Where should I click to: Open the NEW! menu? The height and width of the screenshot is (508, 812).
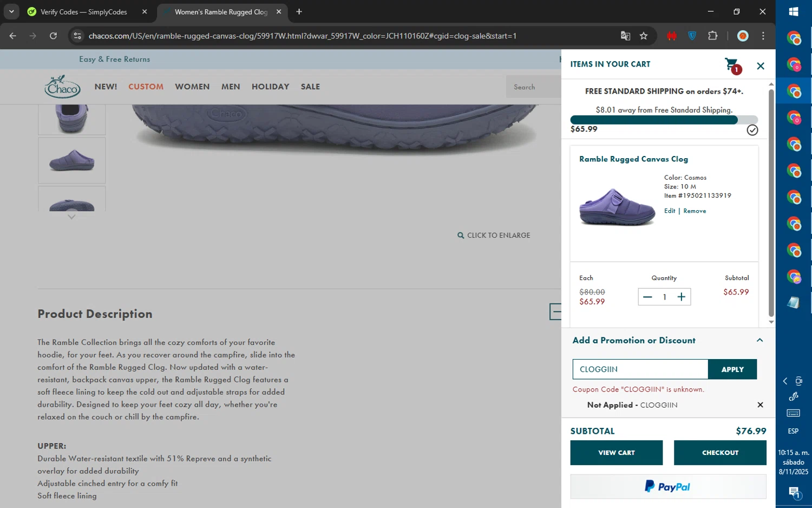click(106, 87)
